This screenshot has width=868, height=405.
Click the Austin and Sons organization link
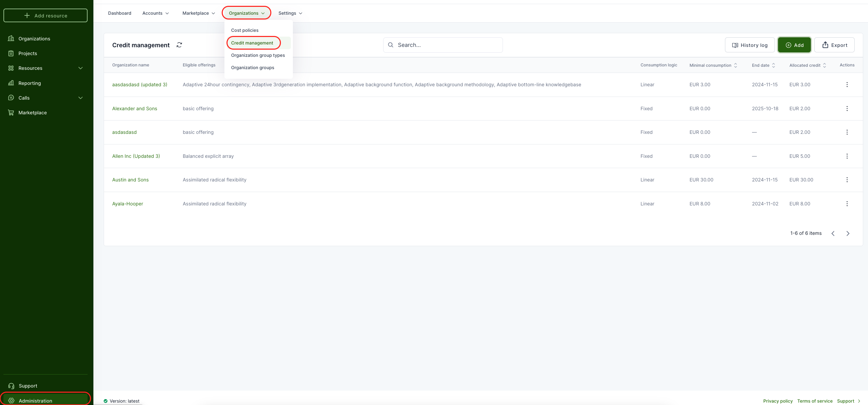coord(130,180)
